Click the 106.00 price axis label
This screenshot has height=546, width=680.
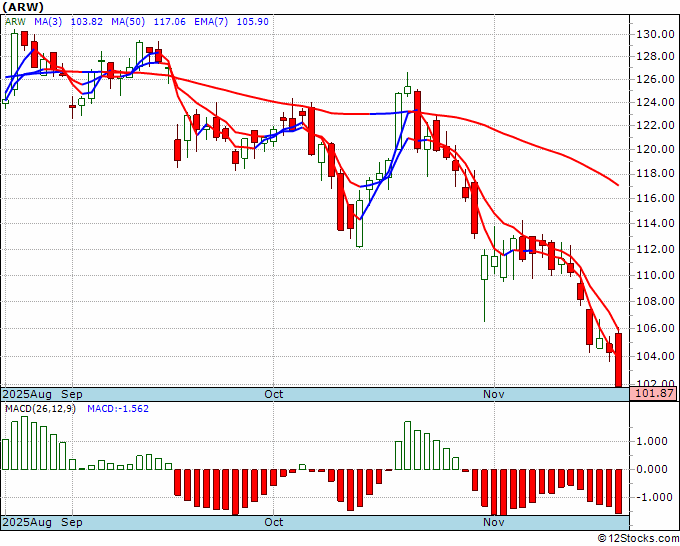tap(655, 328)
